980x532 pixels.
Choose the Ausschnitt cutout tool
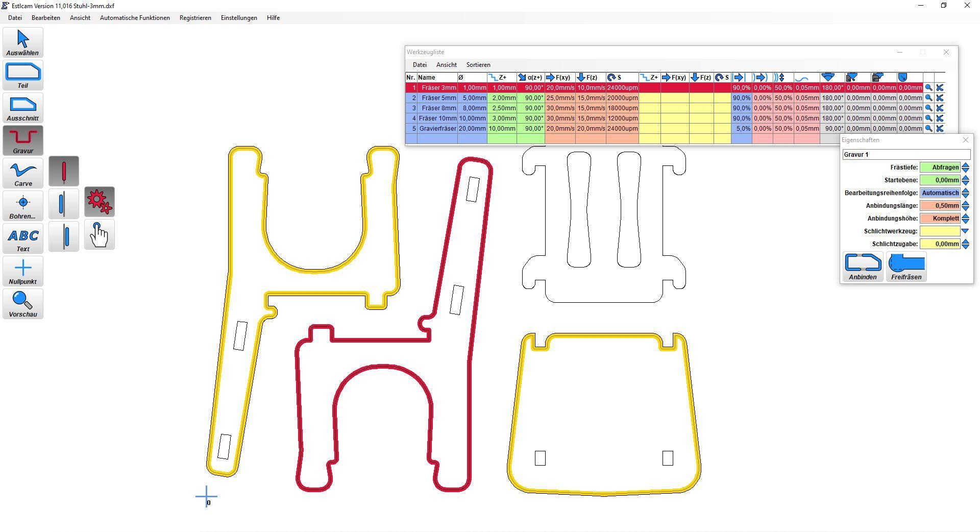pyautogui.click(x=23, y=108)
